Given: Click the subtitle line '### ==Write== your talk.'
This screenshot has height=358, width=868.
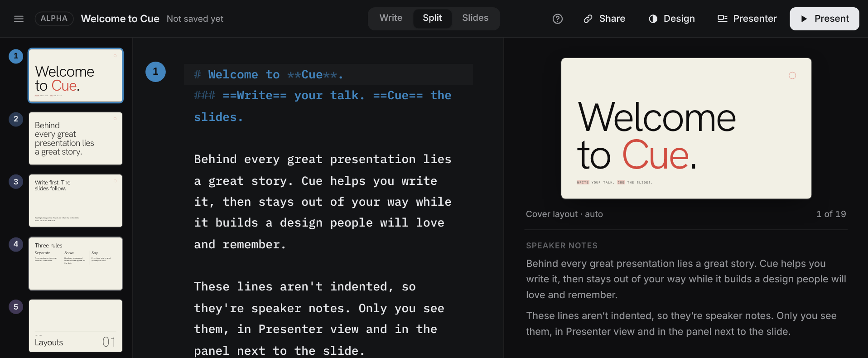Looking at the screenshot, I should (323, 106).
